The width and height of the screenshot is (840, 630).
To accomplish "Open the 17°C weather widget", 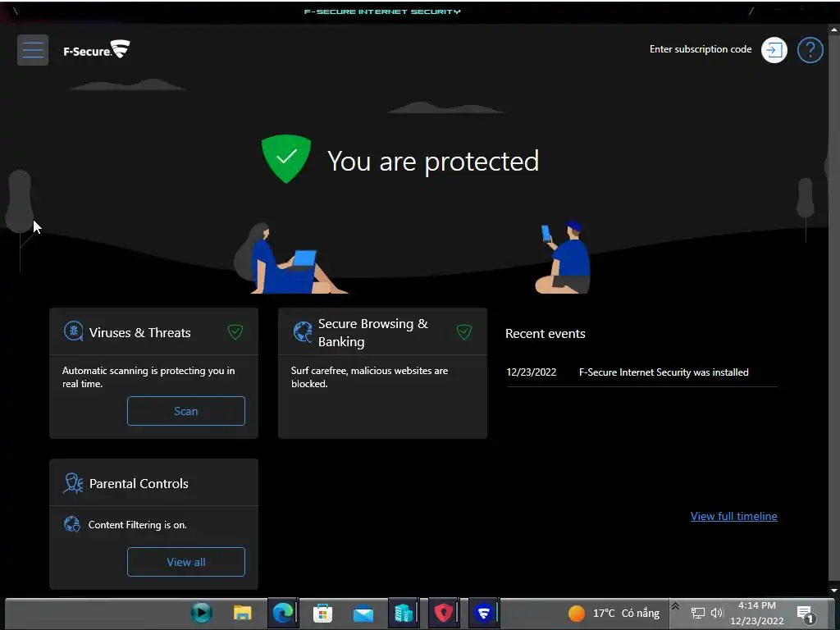I will (614, 613).
